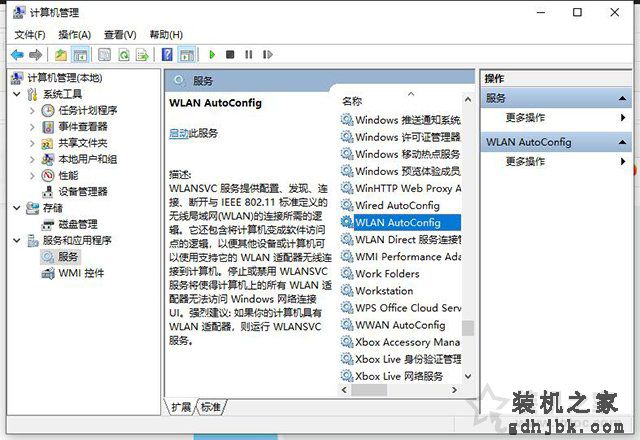
Task: Select Windows 移动热点服务 service
Action: click(400, 154)
